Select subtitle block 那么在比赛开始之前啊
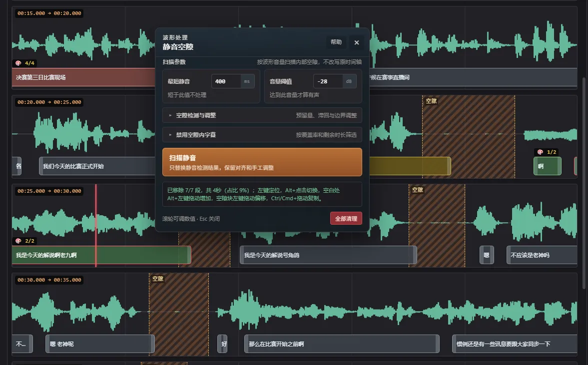The image size is (588, 365). click(342, 344)
